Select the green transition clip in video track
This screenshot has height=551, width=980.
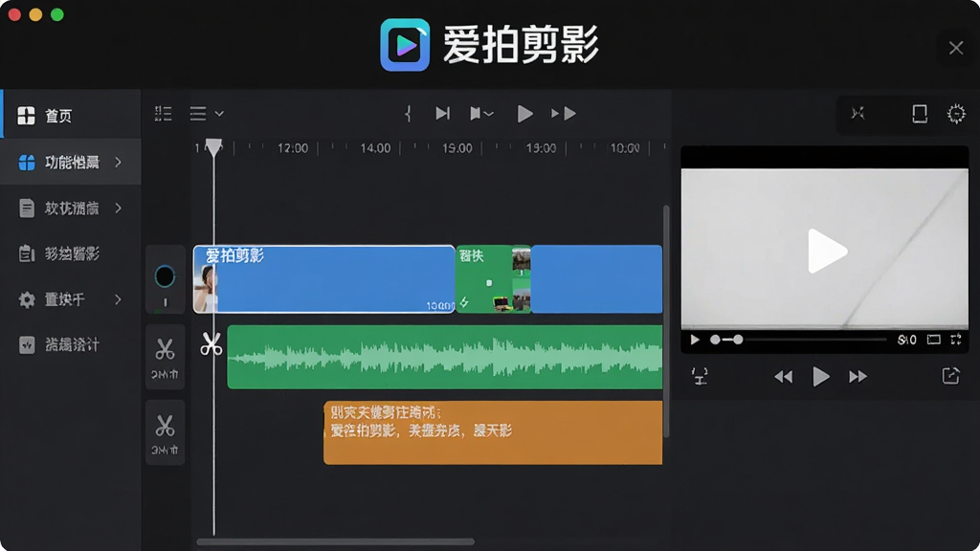493,278
